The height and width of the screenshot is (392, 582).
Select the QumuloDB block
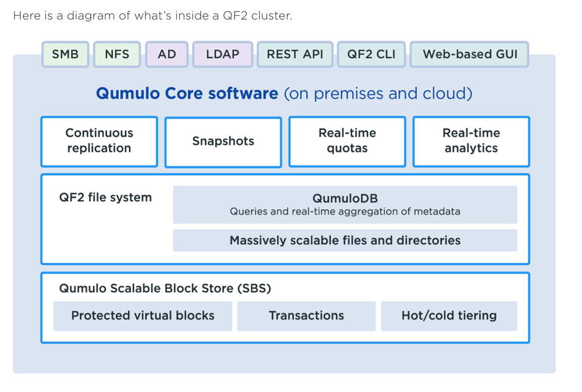click(x=345, y=205)
